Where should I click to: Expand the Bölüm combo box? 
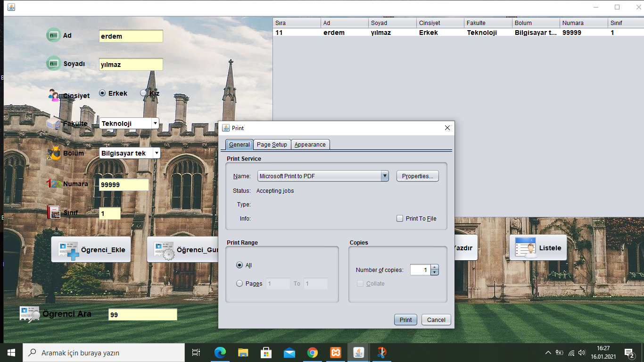[157, 153]
